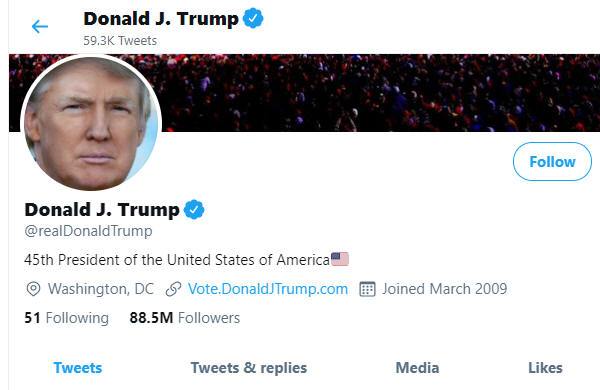Open the Media tab

[417, 368]
